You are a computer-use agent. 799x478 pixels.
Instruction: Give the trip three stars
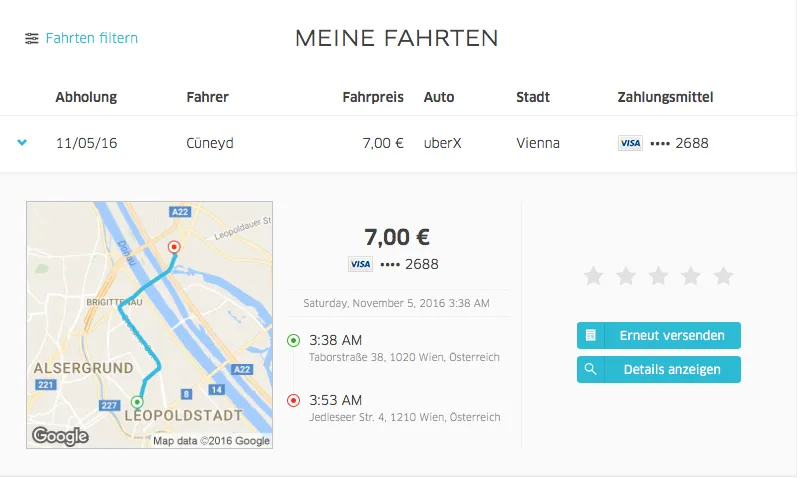658,276
